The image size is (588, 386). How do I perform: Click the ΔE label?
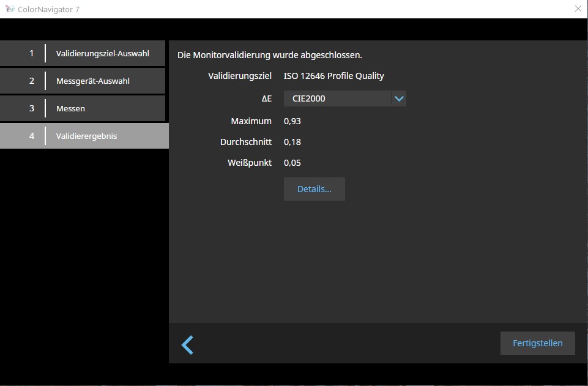[x=266, y=98]
